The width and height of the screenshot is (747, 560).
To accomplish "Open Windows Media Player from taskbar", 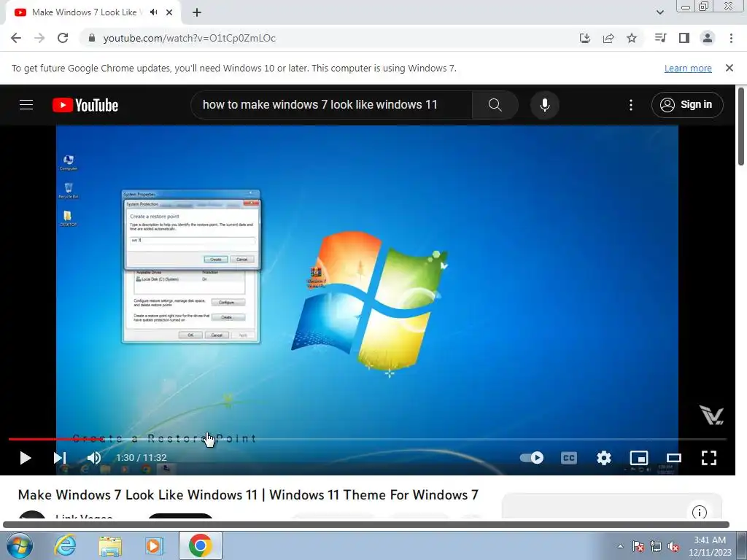I will click(155, 545).
